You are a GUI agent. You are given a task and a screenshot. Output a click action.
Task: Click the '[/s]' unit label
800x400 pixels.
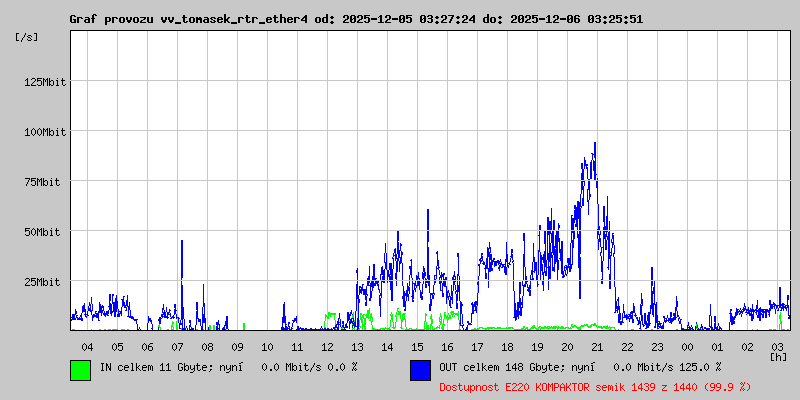tap(27, 37)
